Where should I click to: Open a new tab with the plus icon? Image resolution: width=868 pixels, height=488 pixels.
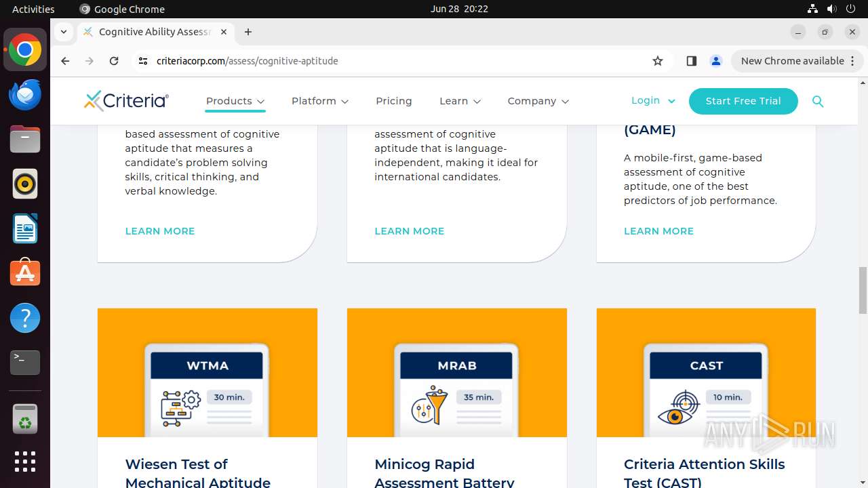coord(248,32)
